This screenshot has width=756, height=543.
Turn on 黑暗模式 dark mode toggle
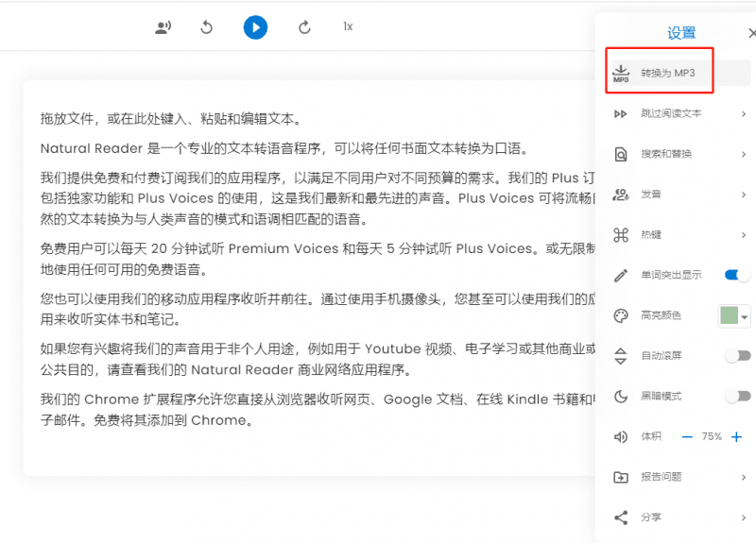pos(737,396)
